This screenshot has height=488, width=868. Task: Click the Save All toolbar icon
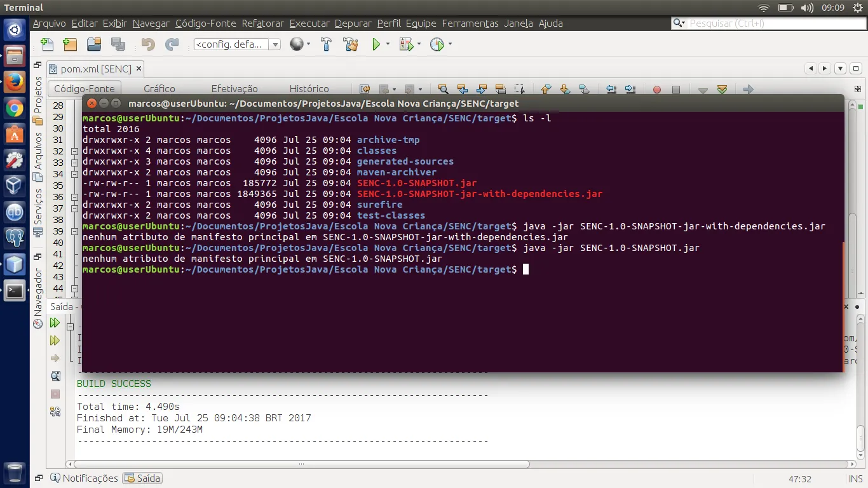click(118, 44)
